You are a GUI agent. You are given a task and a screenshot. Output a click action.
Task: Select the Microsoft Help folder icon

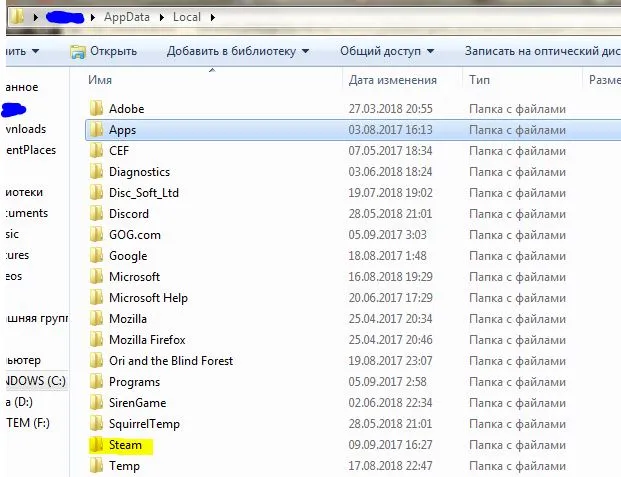[96, 298]
